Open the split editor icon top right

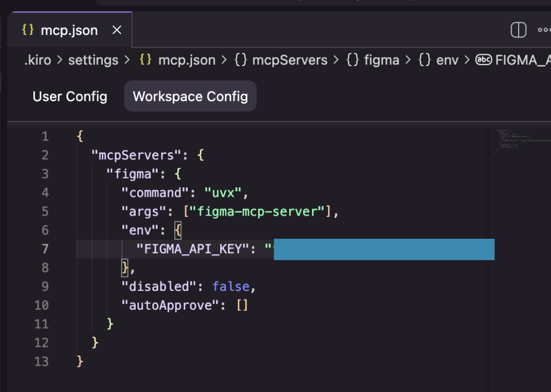518,31
